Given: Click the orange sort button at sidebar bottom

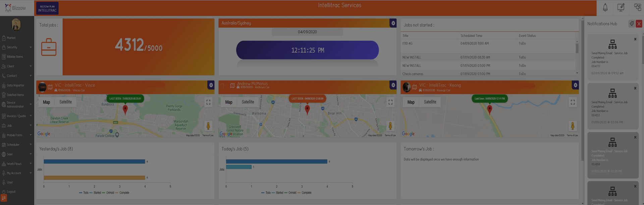Looking at the screenshot, I should (x=4, y=198).
